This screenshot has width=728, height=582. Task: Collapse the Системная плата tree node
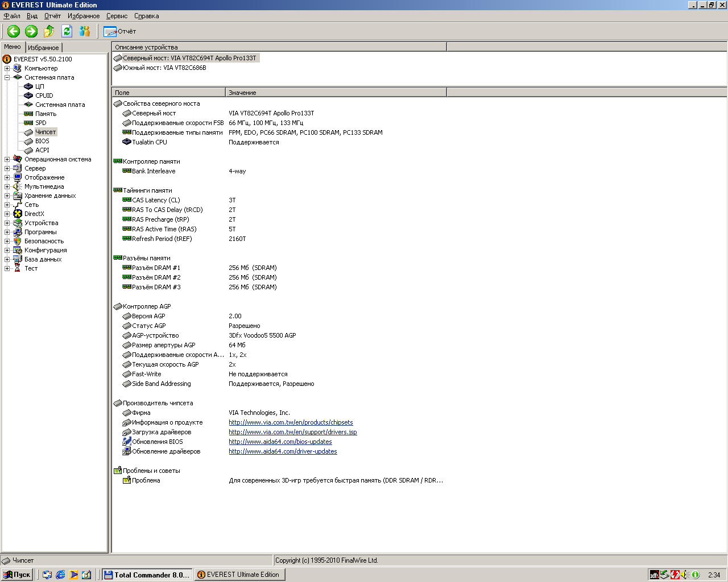click(x=7, y=77)
